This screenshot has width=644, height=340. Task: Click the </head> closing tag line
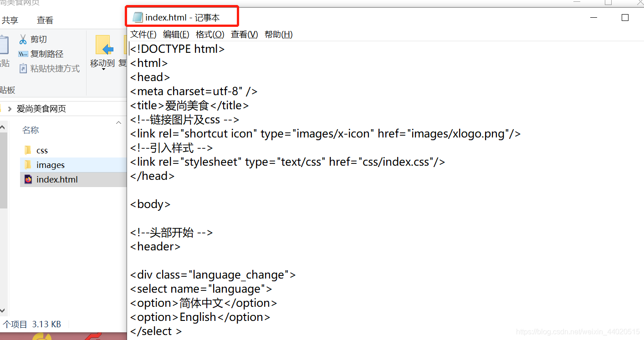tap(152, 176)
